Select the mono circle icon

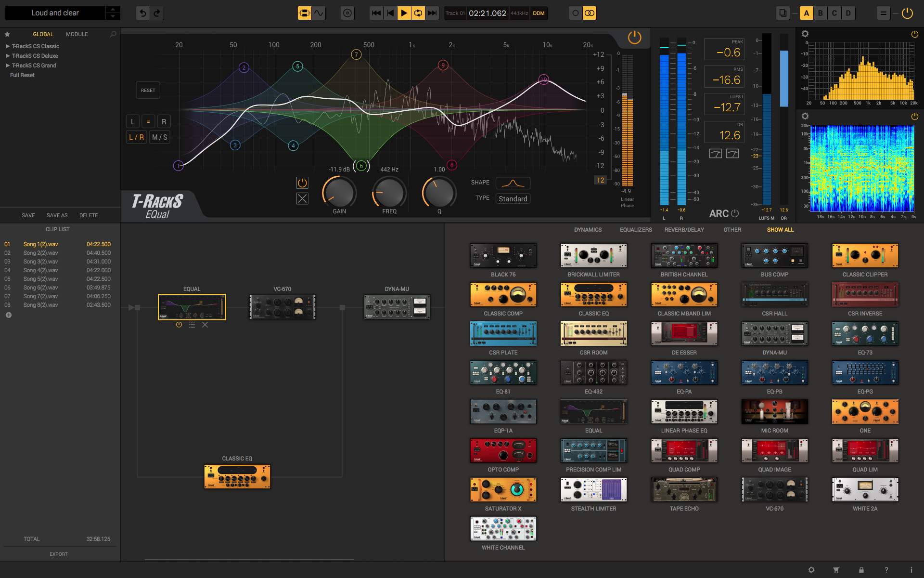pyautogui.click(x=575, y=13)
